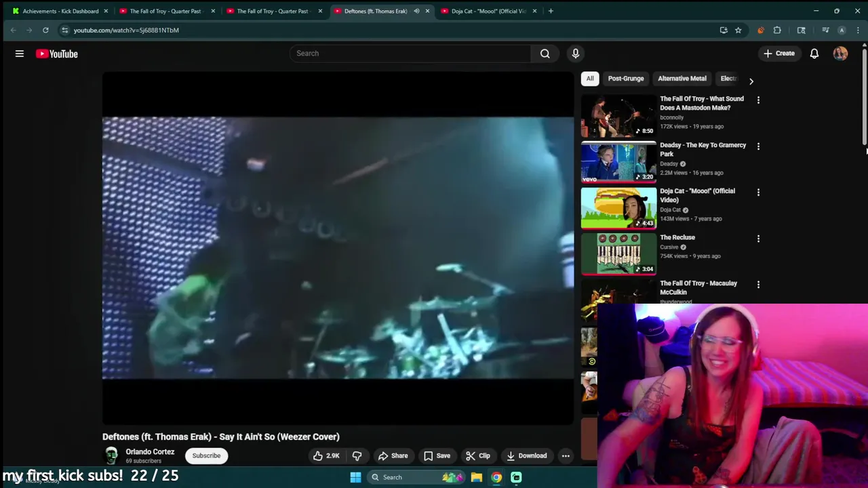Open the YouTube guide hamburger menu
This screenshot has height=488, width=868.
[x=20, y=54]
